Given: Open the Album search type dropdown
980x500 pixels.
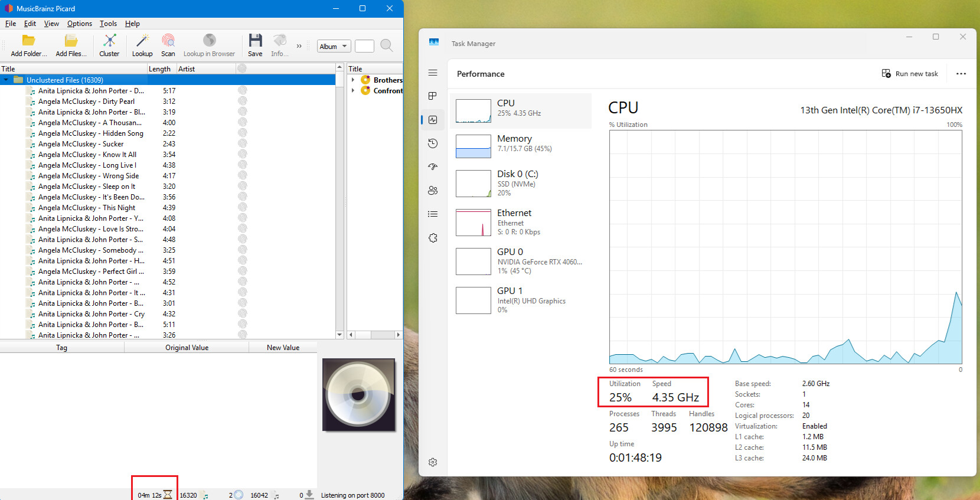Looking at the screenshot, I should tap(334, 47).
